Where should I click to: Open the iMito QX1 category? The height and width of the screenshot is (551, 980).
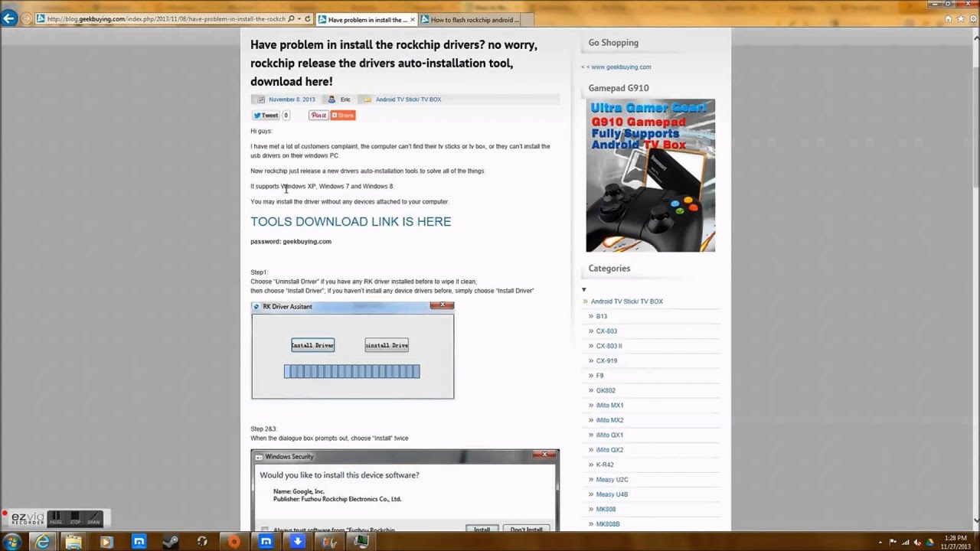[610, 435]
